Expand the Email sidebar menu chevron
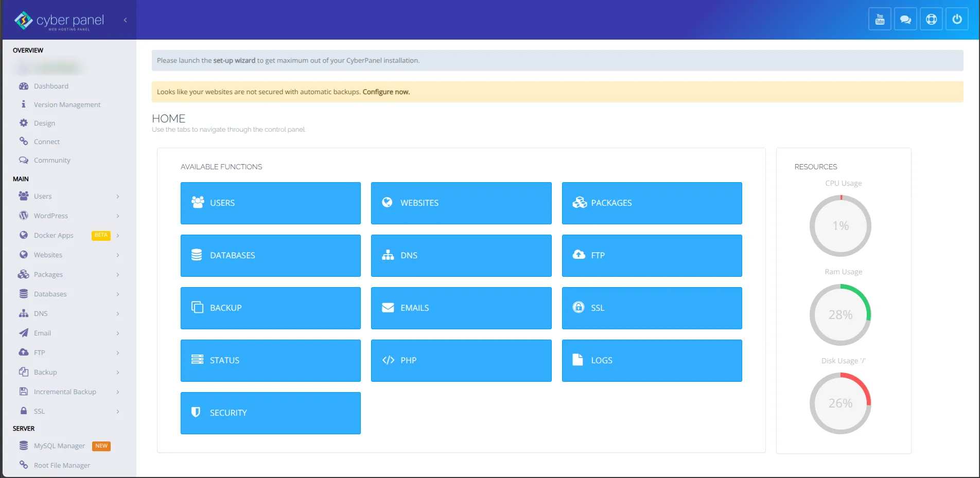 [x=118, y=333]
